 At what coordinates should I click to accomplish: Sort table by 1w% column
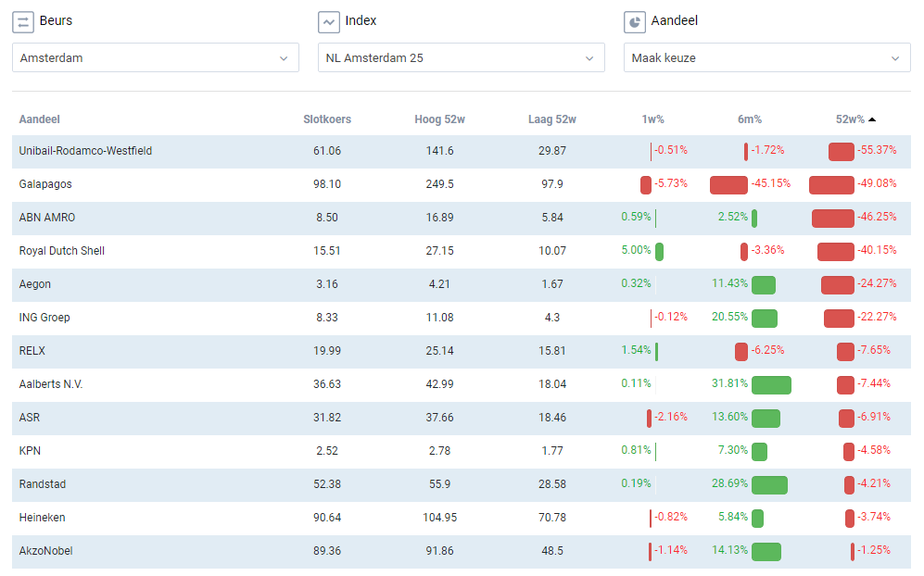tap(653, 119)
